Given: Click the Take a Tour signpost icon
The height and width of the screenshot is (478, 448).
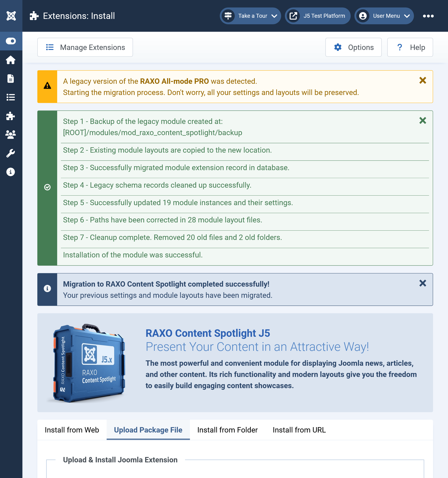Looking at the screenshot, I should pyautogui.click(x=228, y=16).
